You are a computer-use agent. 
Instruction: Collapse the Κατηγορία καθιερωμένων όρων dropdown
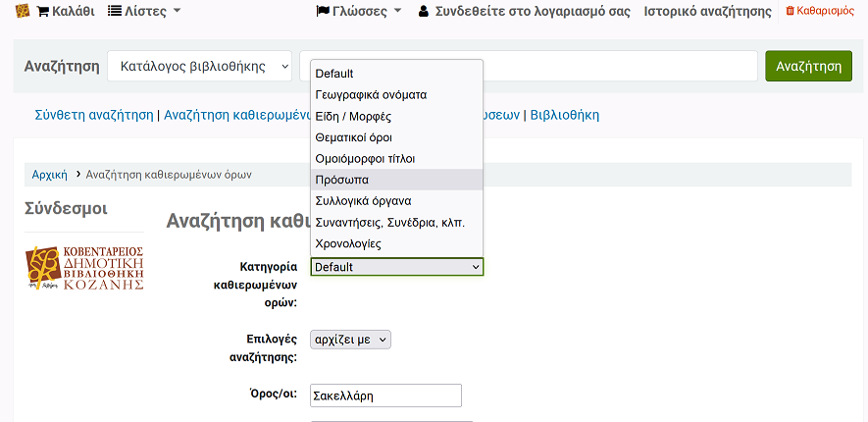(x=397, y=267)
